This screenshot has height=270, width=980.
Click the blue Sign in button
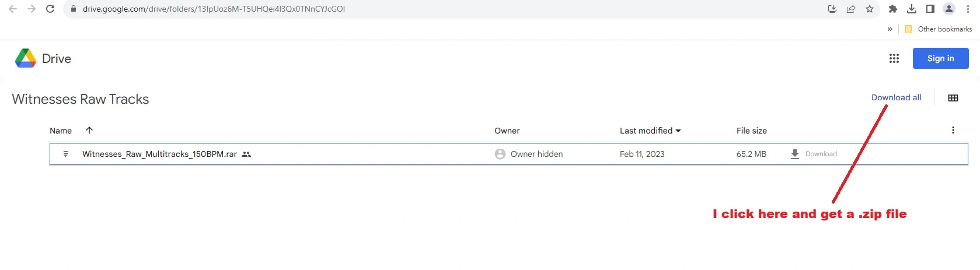coord(940,58)
